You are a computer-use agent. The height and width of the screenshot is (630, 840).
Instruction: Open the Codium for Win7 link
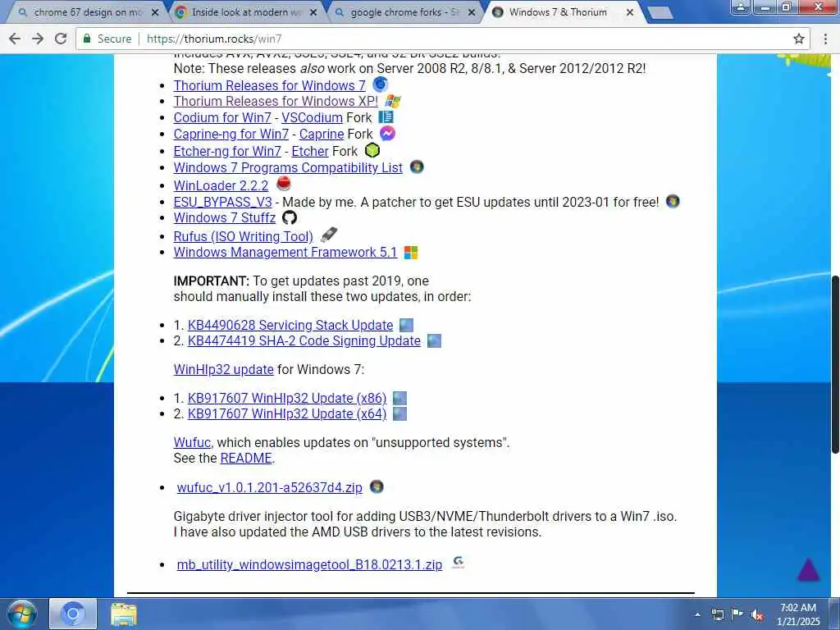tap(222, 117)
